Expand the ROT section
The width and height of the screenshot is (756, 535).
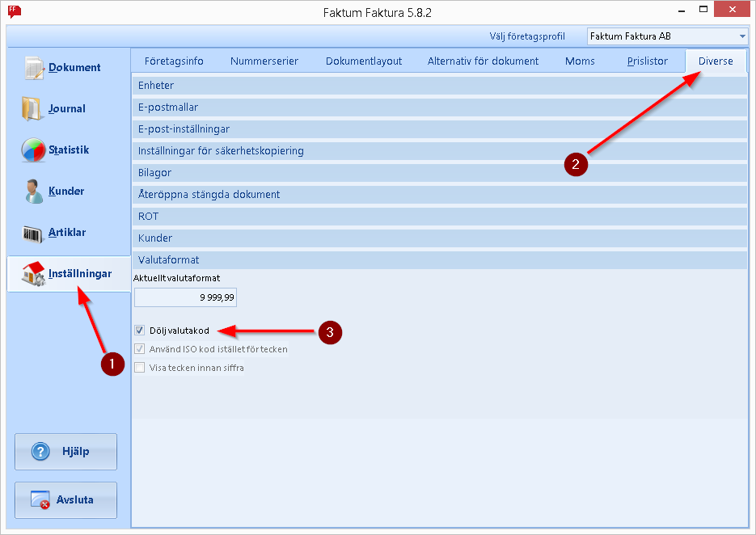coord(440,216)
